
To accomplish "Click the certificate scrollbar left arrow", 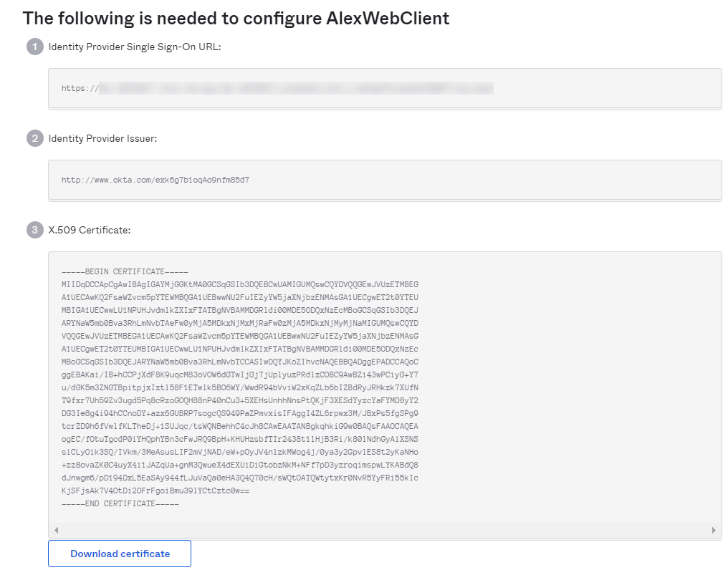I will [x=57, y=530].
